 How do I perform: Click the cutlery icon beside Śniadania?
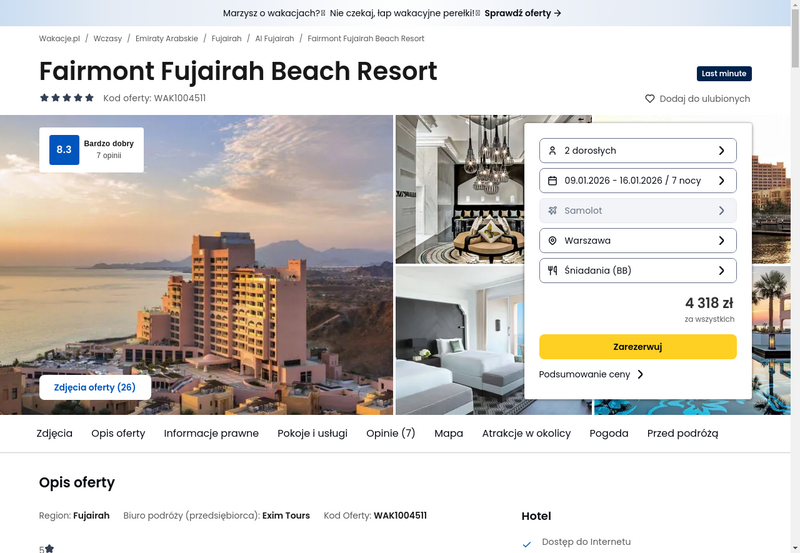(x=552, y=270)
